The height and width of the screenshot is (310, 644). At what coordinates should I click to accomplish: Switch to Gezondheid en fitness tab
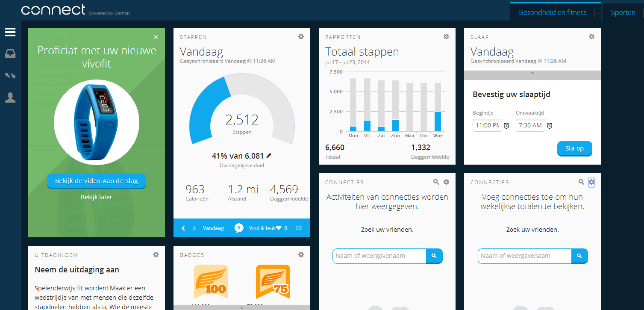pos(552,12)
